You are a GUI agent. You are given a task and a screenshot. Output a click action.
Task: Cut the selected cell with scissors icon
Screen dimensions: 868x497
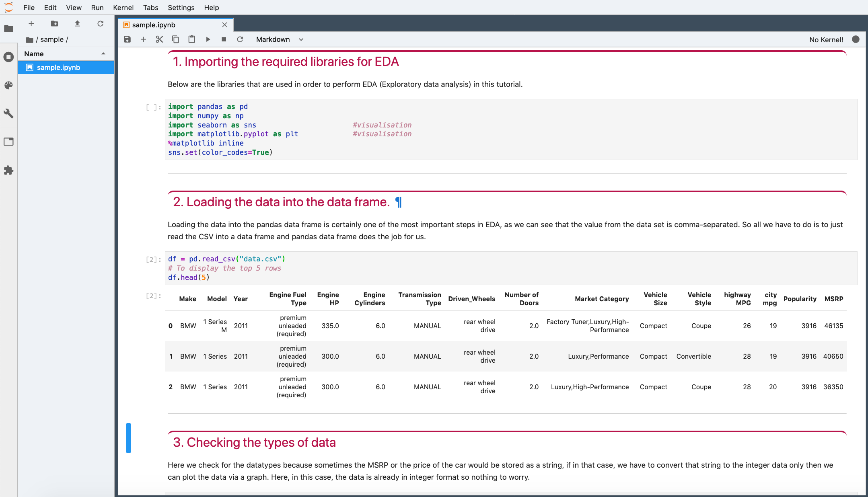[159, 39]
